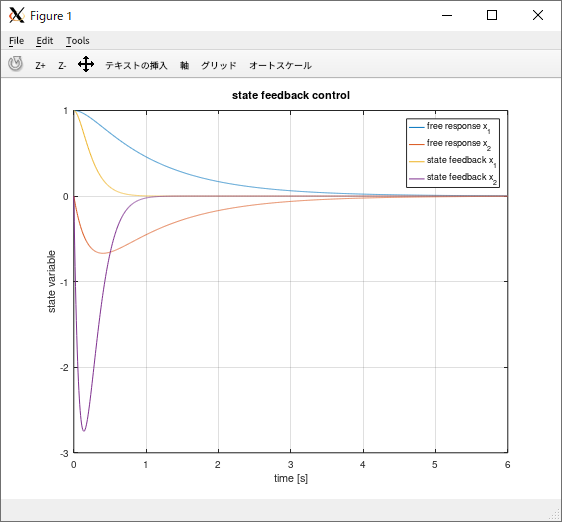Image resolution: width=562 pixels, height=522 pixels.
Task: Click the state variable y-axis label
Action: point(52,281)
